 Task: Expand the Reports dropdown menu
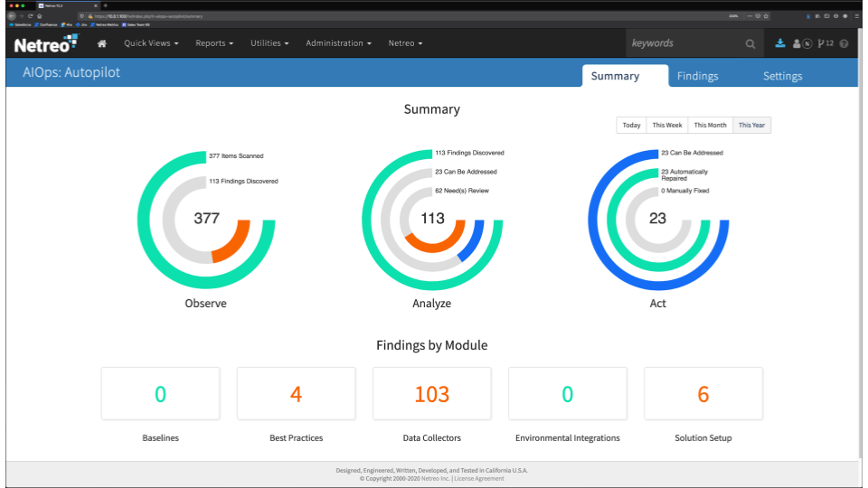(x=214, y=43)
